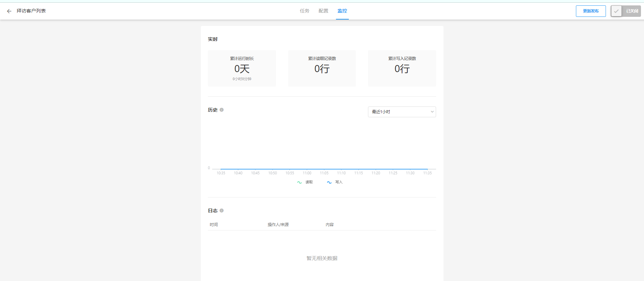Click the info icon next to 历史
The width and height of the screenshot is (644, 281).
point(222,110)
